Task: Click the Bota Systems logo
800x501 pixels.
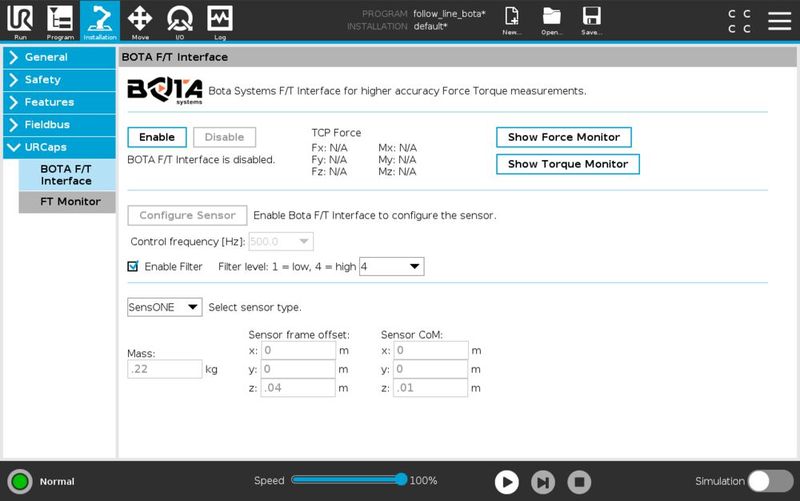Action: pyautogui.click(x=165, y=91)
